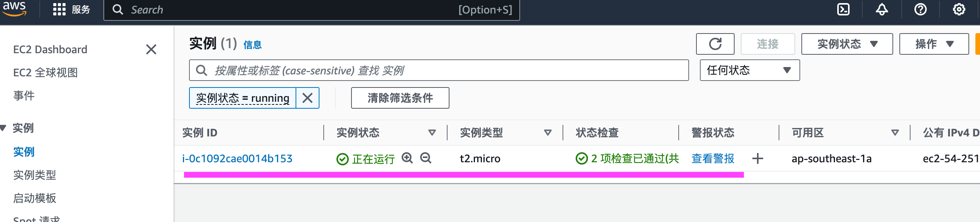980x222 pixels.
Task: Collapse the 实例 section in the sidebar
Action: point(3,128)
